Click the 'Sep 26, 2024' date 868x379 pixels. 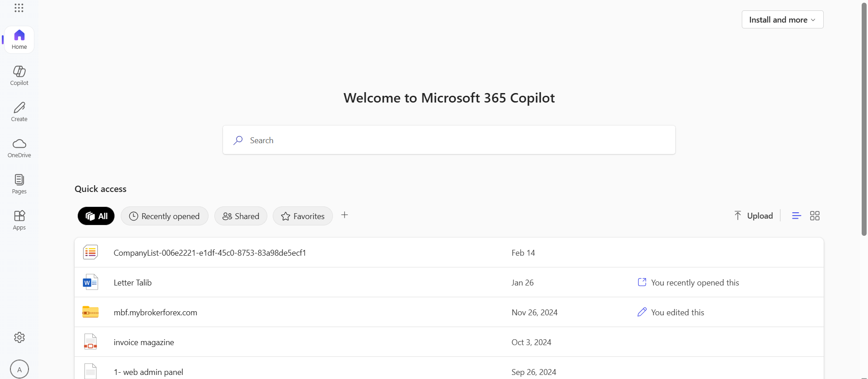534,372
